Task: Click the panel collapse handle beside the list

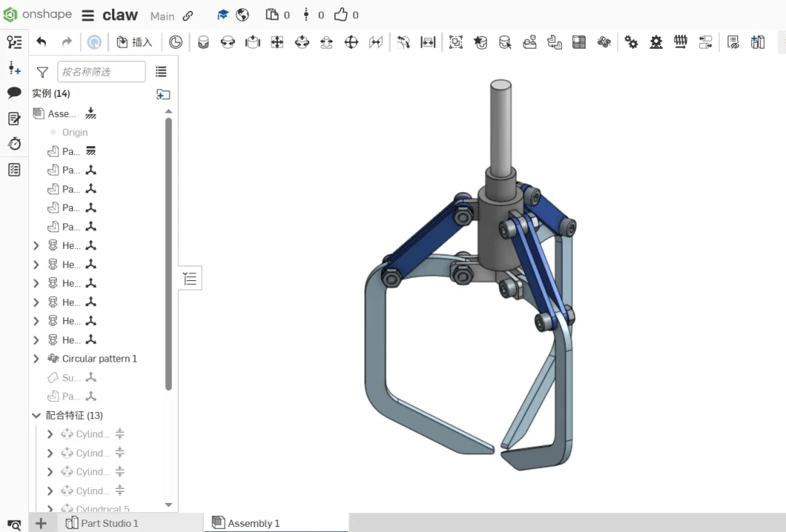Action: click(190, 278)
